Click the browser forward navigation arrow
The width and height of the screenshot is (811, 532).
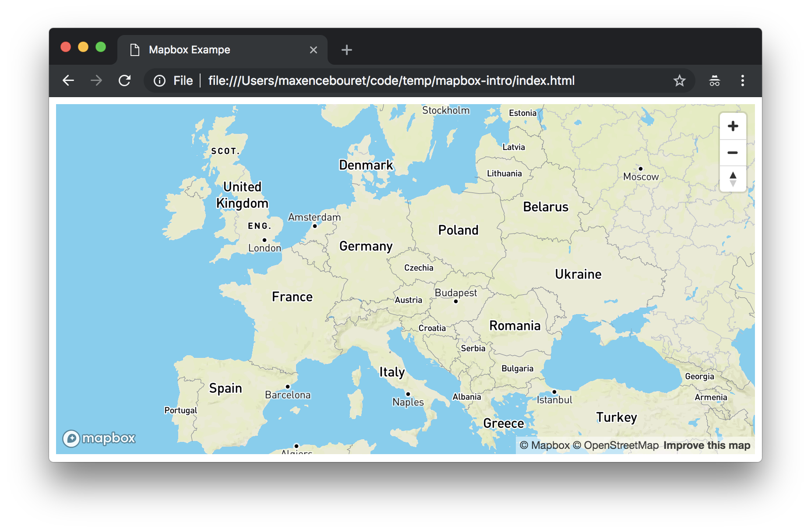coord(96,80)
